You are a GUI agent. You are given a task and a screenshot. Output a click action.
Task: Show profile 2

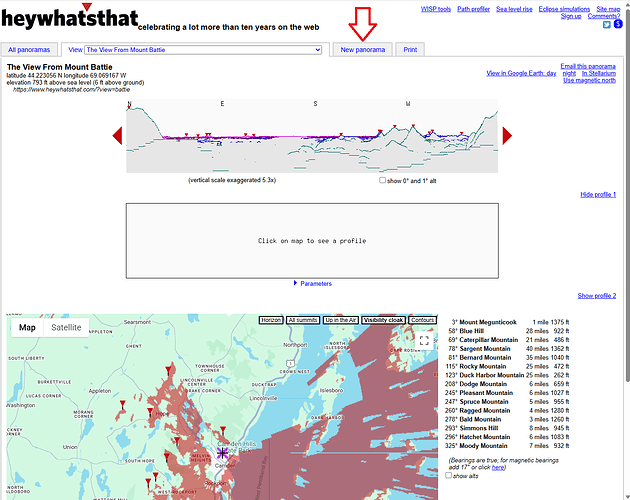tap(596, 296)
